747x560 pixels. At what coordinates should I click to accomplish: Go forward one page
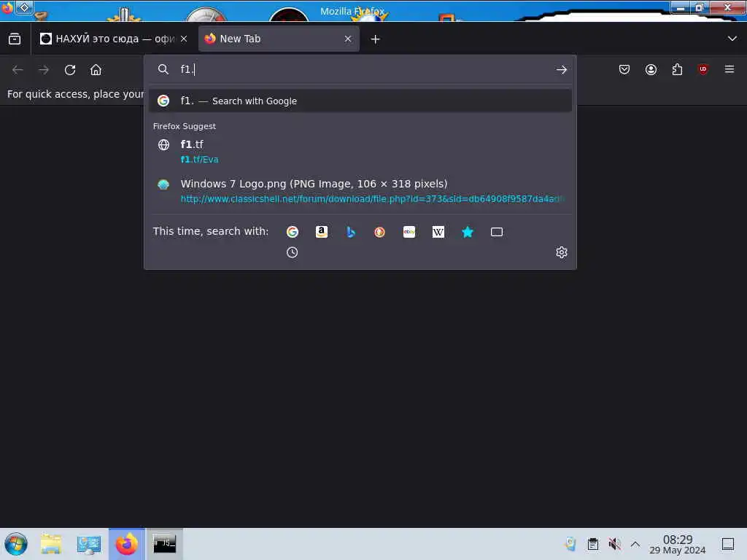(44, 70)
